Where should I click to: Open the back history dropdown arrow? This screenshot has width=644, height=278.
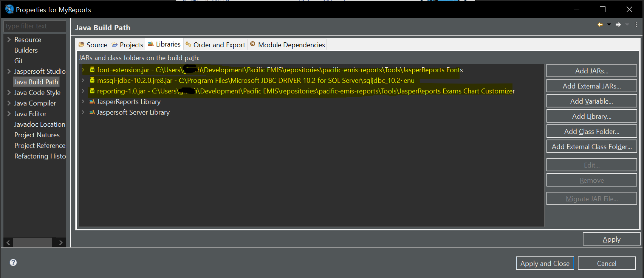pos(609,25)
